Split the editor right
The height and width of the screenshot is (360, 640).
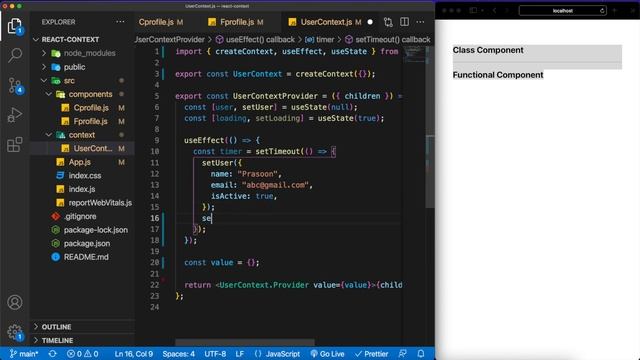point(404,22)
